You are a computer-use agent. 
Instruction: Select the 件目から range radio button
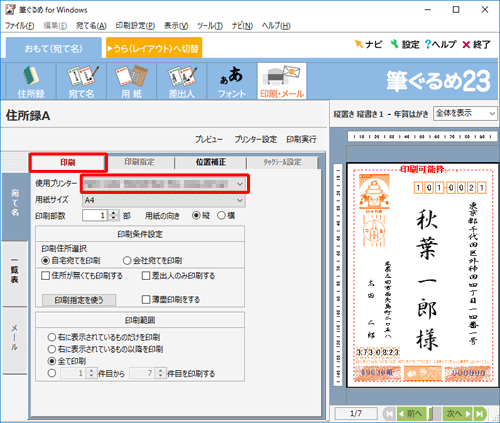[x=52, y=373]
